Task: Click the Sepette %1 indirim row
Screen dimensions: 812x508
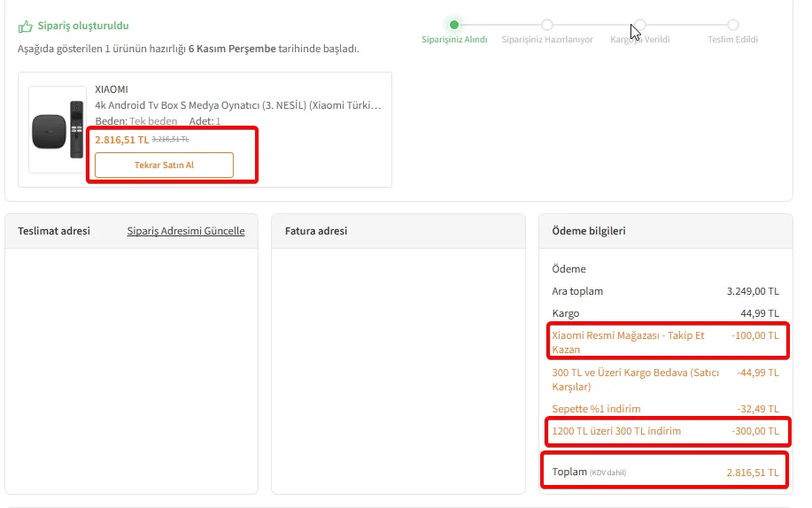Action: [x=665, y=409]
